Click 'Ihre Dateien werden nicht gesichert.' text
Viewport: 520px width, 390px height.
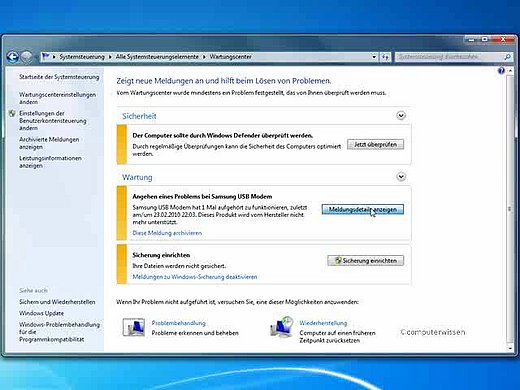click(179, 266)
